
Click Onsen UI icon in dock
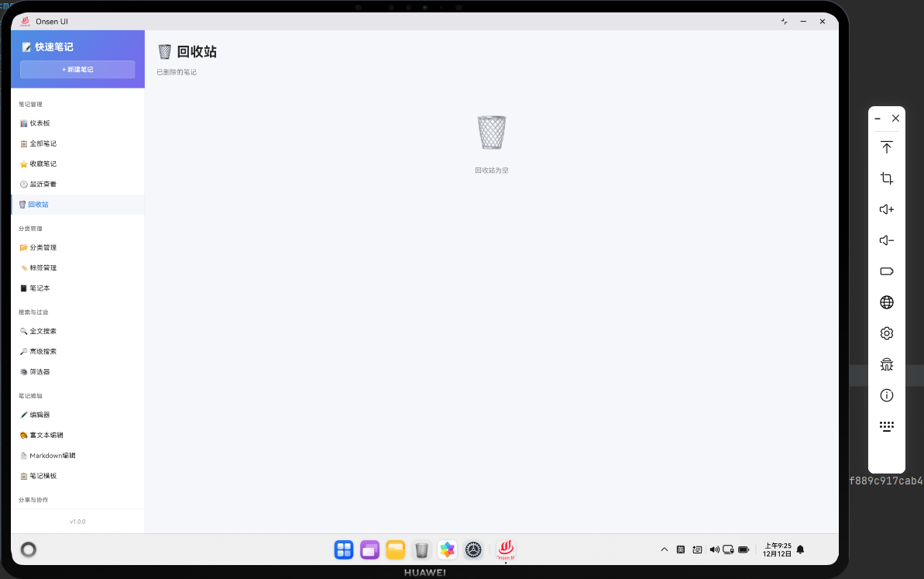pyautogui.click(x=506, y=550)
